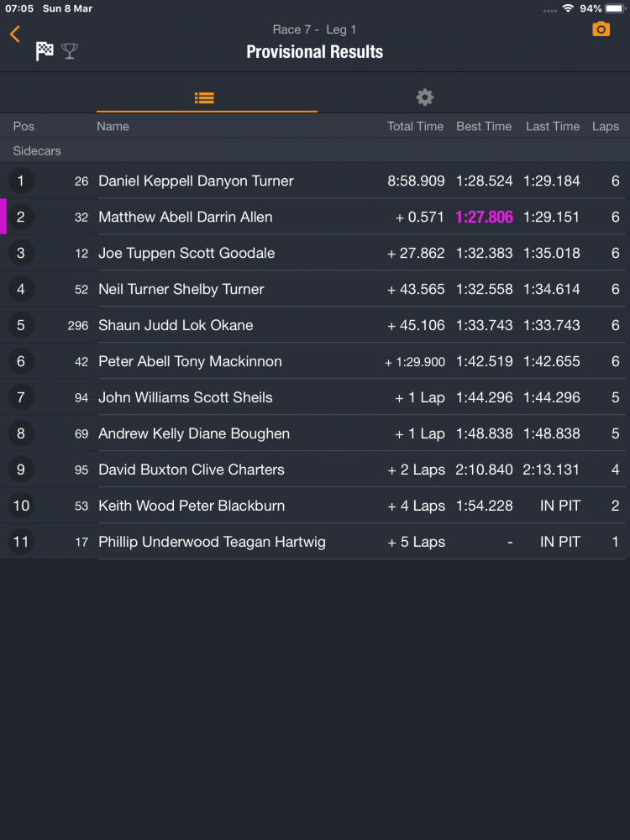The width and height of the screenshot is (630, 840).
Task: Open Daniel Keppell Danyon Turner row
Action: tap(196, 181)
